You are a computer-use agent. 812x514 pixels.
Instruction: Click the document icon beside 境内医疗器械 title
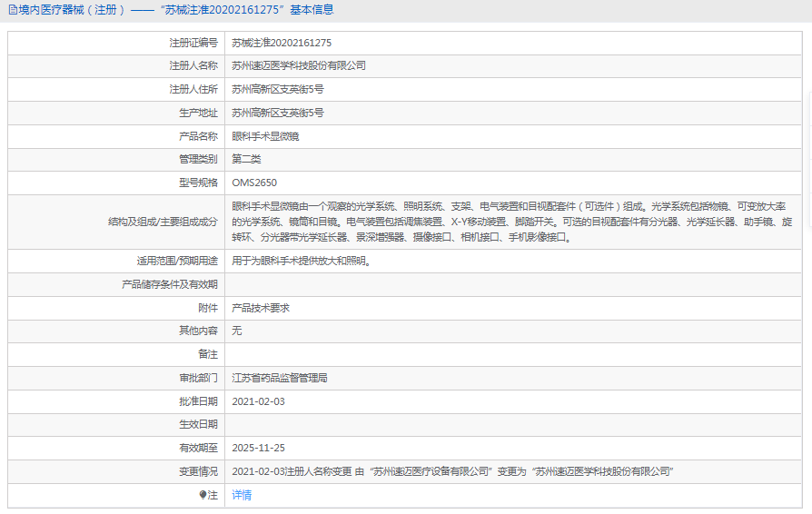click(x=13, y=10)
